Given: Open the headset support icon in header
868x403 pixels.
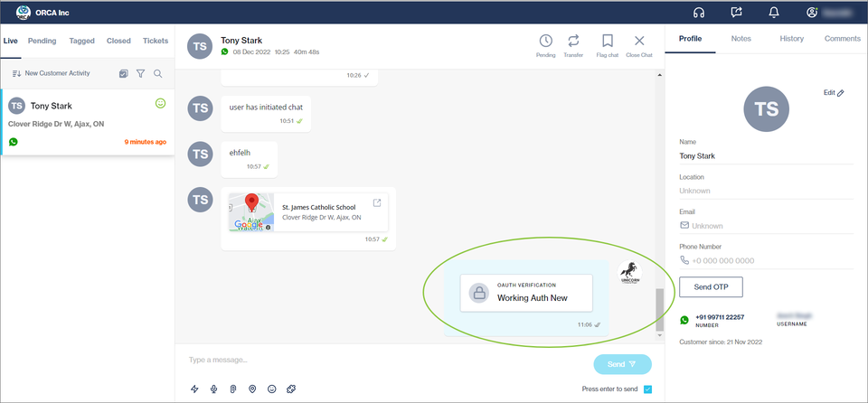Looking at the screenshot, I should [x=699, y=13].
